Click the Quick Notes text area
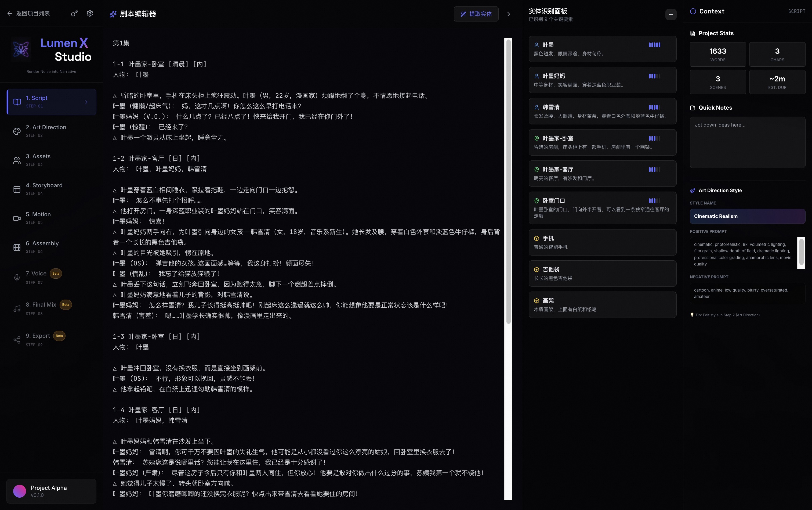812x510 pixels. coord(747,142)
